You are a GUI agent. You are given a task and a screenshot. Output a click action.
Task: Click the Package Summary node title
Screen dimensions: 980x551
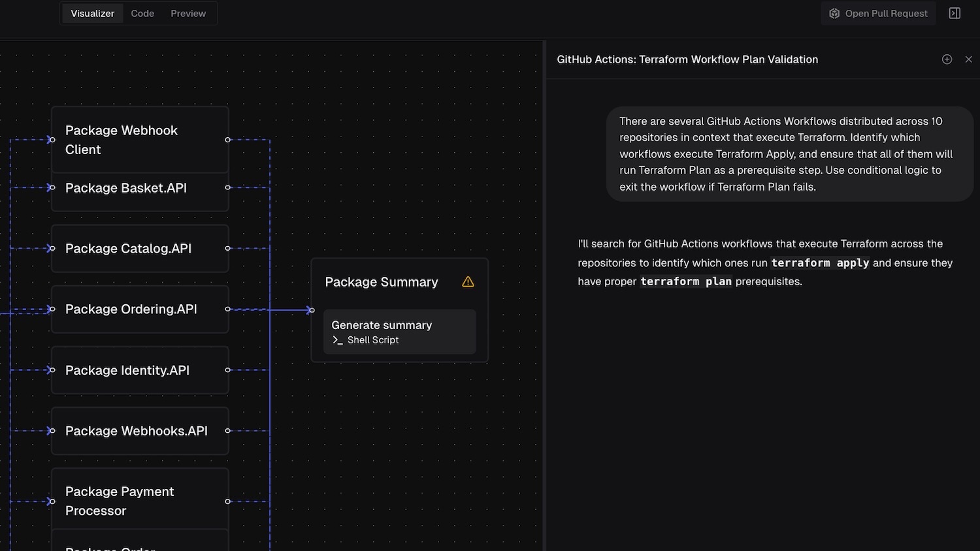[x=382, y=282]
